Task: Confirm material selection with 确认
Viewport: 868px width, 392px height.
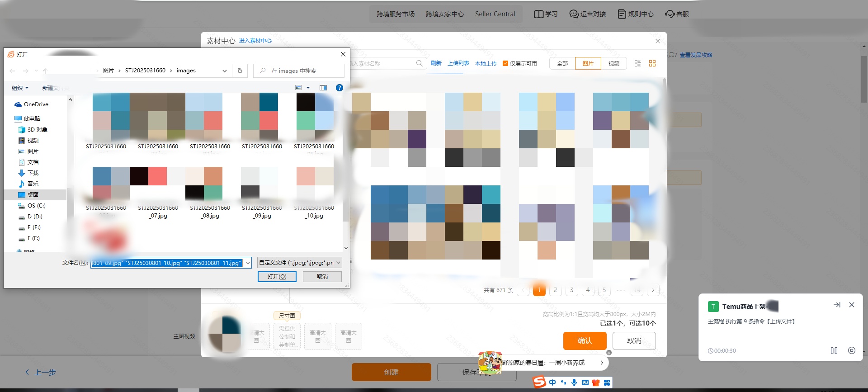Action: coord(585,340)
